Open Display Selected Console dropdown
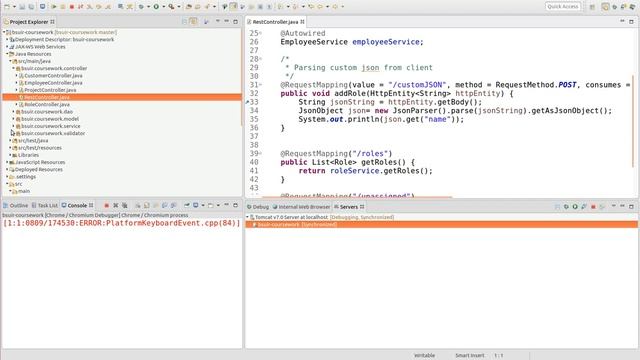This screenshot has width=640, height=360. pos(203,205)
